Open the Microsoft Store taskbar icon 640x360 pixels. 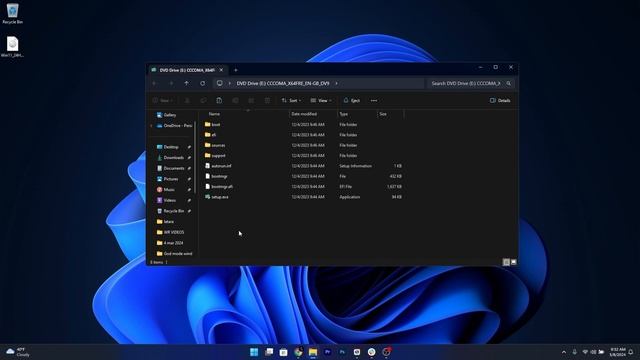tap(283, 352)
